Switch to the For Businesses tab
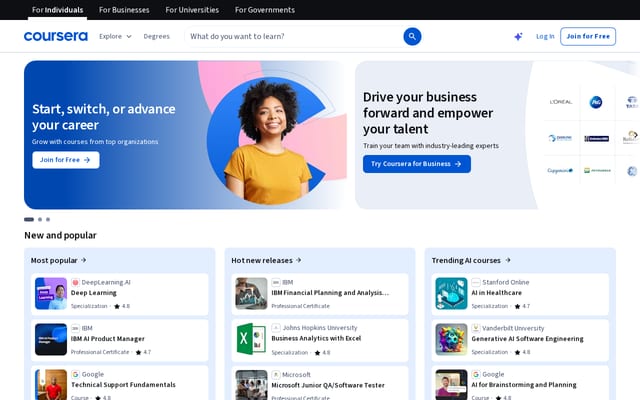 (124, 10)
